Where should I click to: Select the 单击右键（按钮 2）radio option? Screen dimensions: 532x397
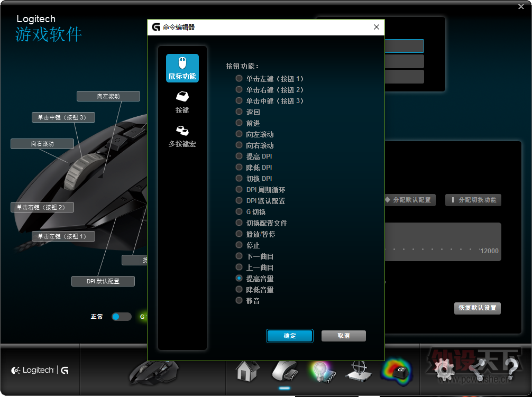point(239,90)
